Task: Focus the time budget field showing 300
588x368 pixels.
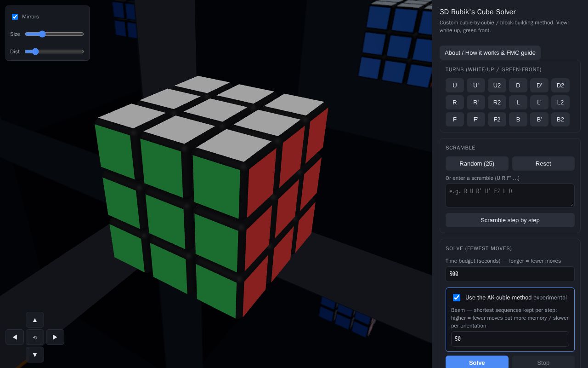Action: pos(510,274)
